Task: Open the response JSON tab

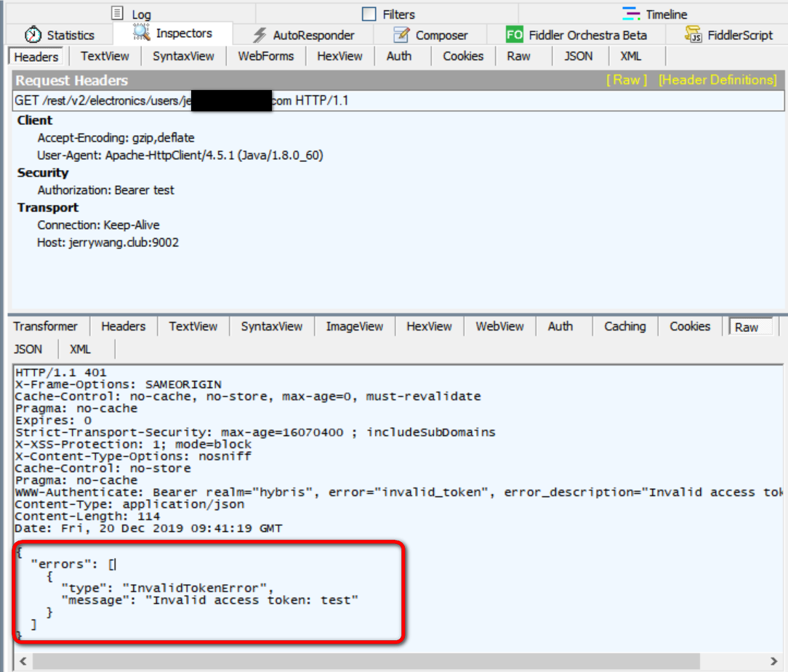Action: coord(28,349)
